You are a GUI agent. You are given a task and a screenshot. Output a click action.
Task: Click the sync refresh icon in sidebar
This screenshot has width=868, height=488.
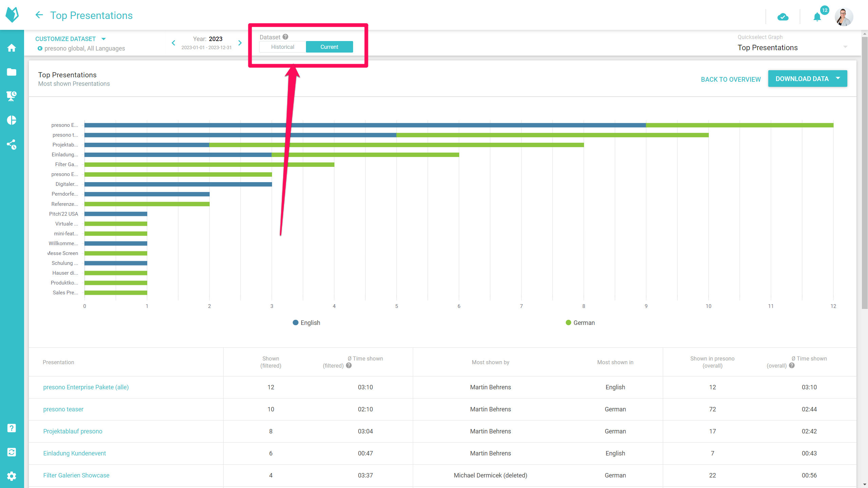[12, 452]
